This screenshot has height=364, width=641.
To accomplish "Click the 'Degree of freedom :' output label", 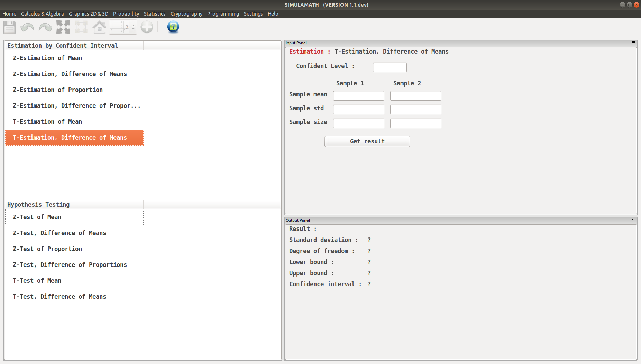I will pyautogui.click(x=322, y=251).
